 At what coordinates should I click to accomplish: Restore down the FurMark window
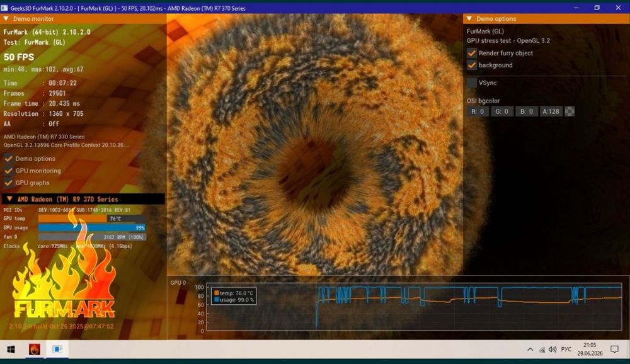tap(597, 8)
